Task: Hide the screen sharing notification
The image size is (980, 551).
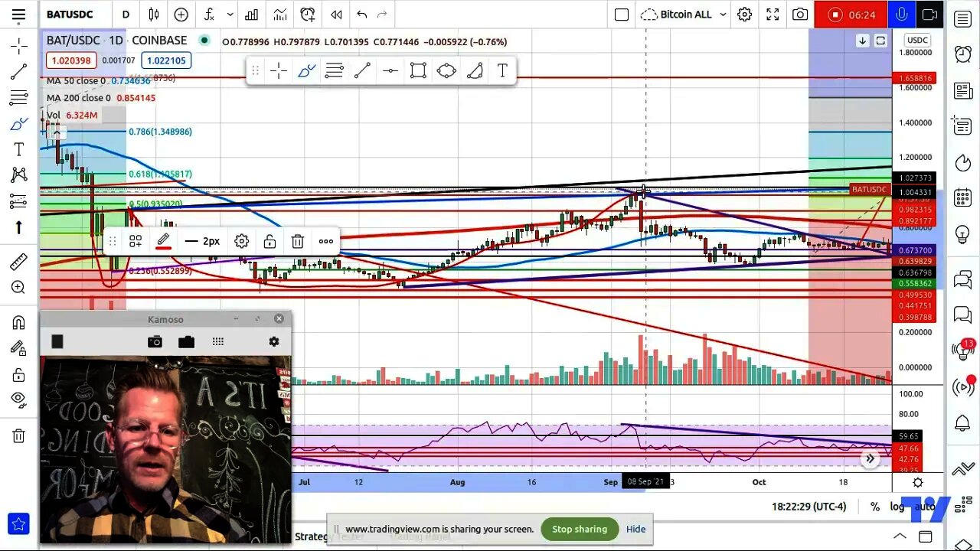Action: tap(635, 529)
